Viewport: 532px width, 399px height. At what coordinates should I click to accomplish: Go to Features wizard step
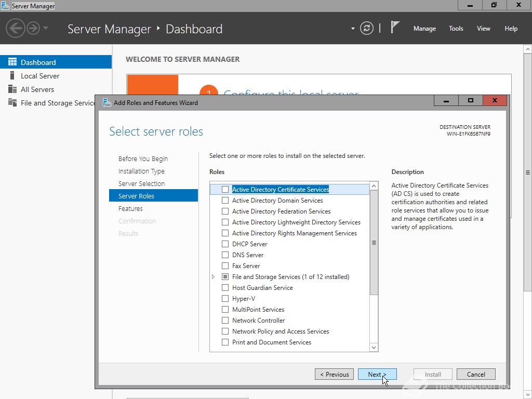(130, 209)
